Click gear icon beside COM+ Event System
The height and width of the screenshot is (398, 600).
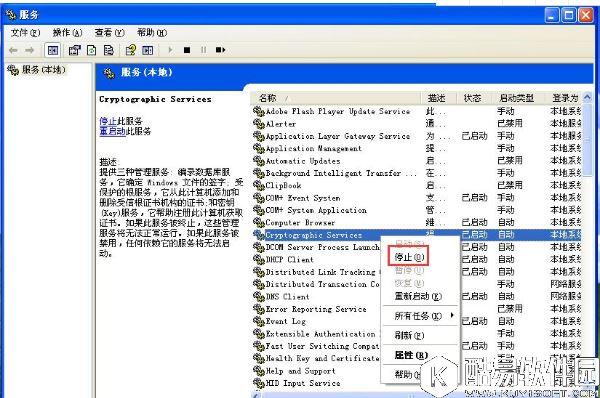pos(259,198)
